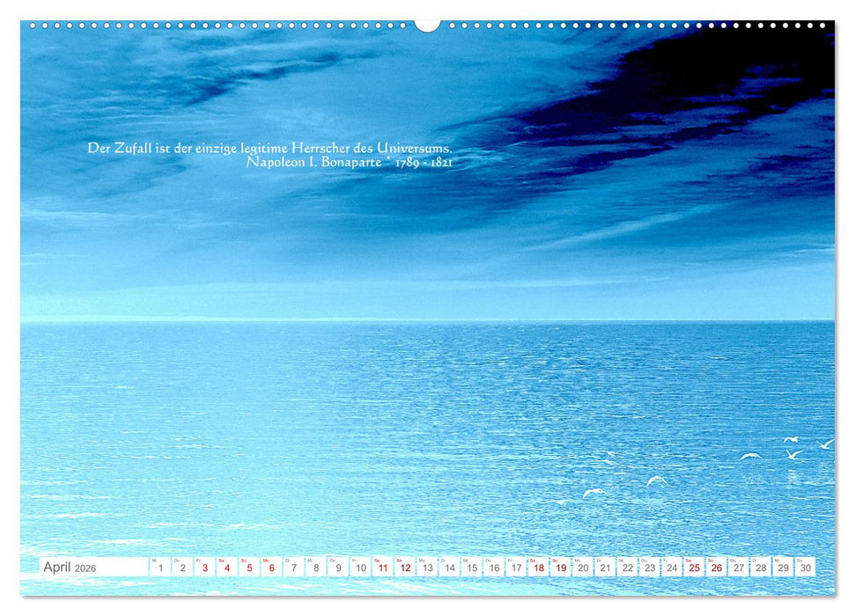The image size is (855, 616).
Task: Select the red date 12
Action: click(405, 568)
